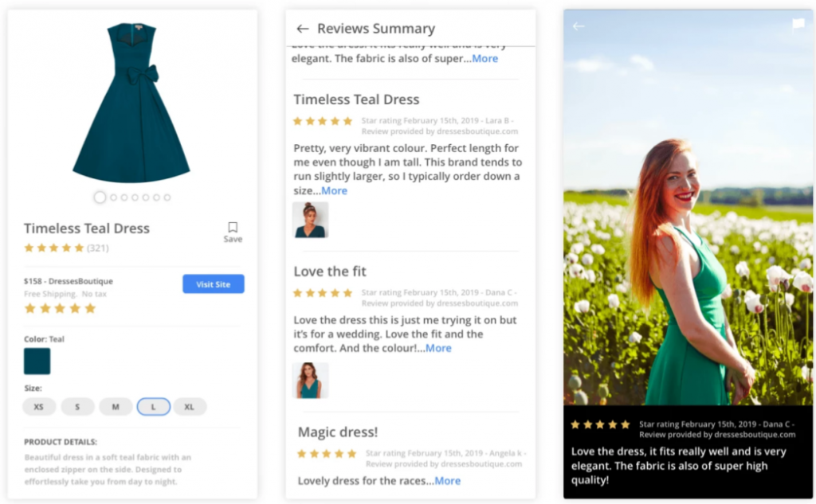The width and height of the screenshot is (816, 504).
Task: Open review count (321) link
Action: coord(98,248)
